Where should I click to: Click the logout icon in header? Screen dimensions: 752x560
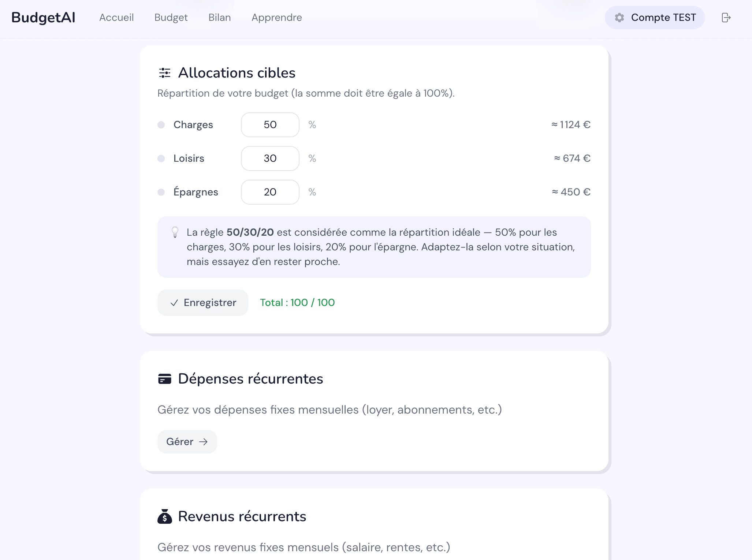pos(726,18)
